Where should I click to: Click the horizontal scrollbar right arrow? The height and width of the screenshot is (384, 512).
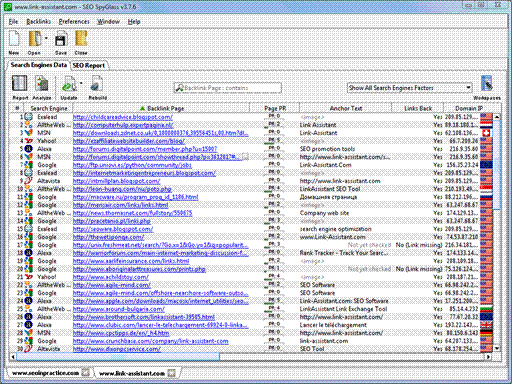[489, 357]
